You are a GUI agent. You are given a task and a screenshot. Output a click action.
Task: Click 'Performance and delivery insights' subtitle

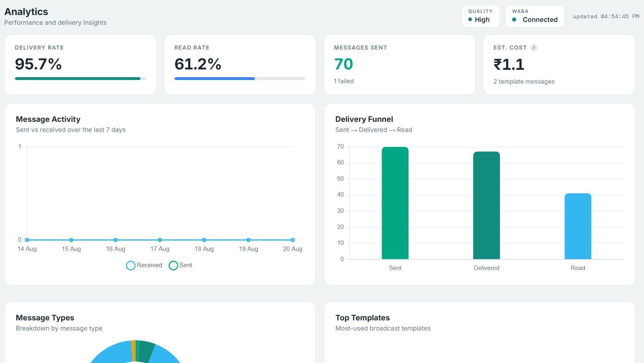pyautogui.click(x=56, y=23)
